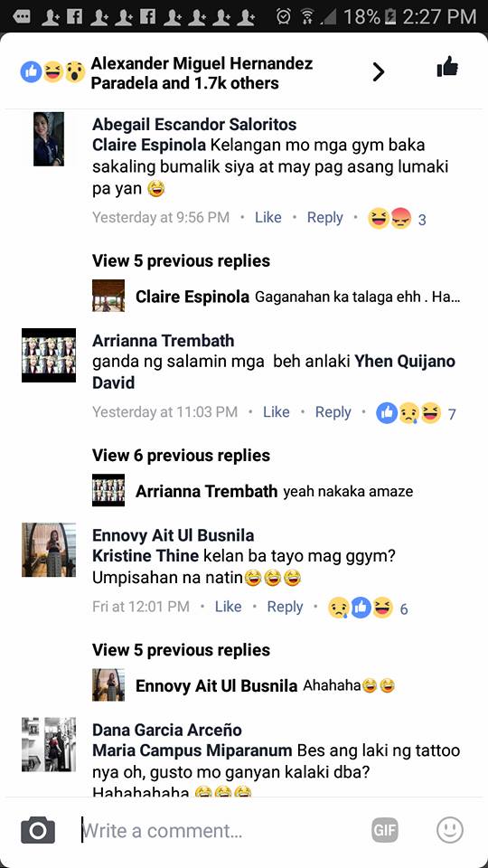Expand View 5 previous replies under Ennovy

[x=181, y=650]
